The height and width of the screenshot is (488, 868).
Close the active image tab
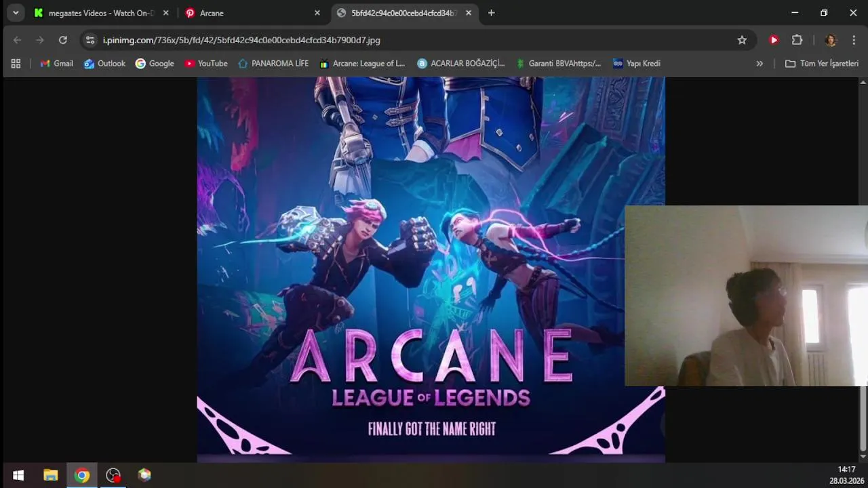(x=468, y=13)
